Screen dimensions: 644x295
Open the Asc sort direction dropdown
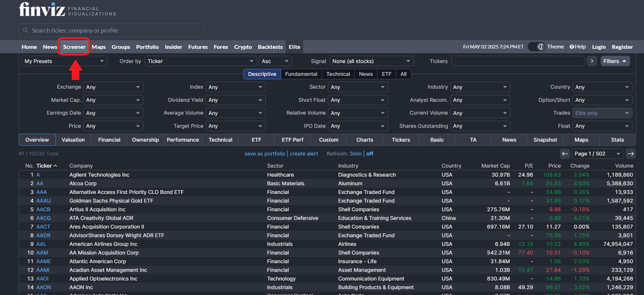pos(276,61)
